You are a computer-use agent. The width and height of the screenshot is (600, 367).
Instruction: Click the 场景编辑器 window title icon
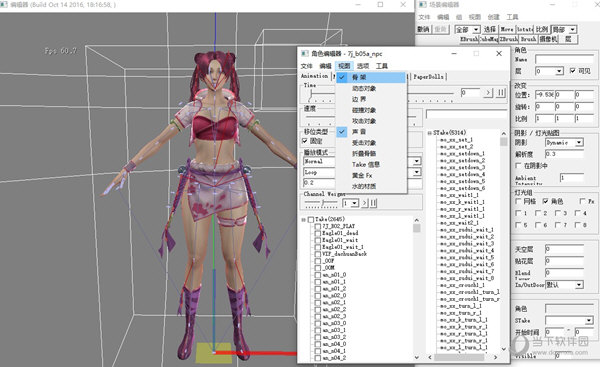point(422,5)
